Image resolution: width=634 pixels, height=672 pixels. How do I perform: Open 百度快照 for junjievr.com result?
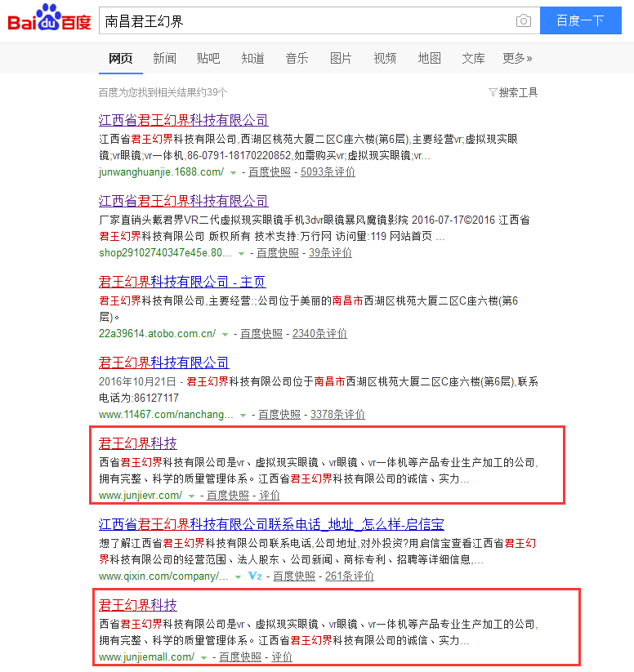click(x=228, y=496)
